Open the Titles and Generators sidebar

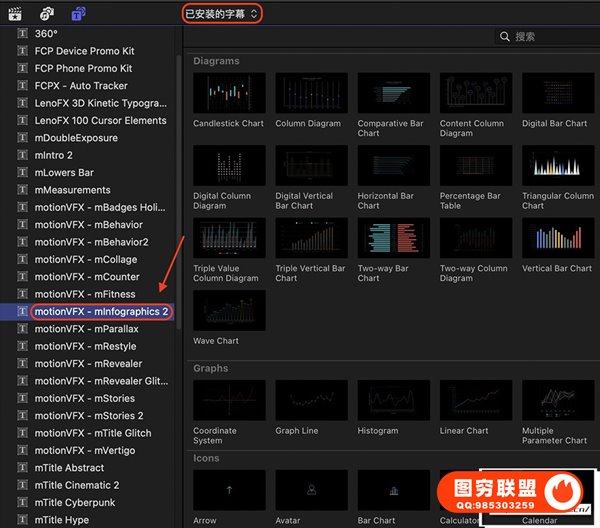(x=78, y=13)
